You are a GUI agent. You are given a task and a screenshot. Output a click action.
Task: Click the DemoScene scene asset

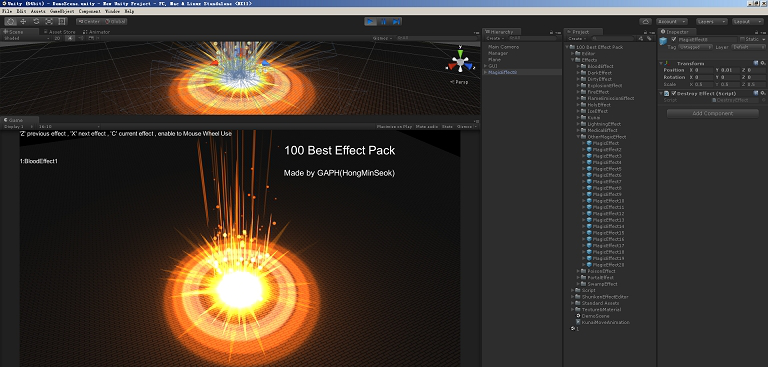pos(592,316)
